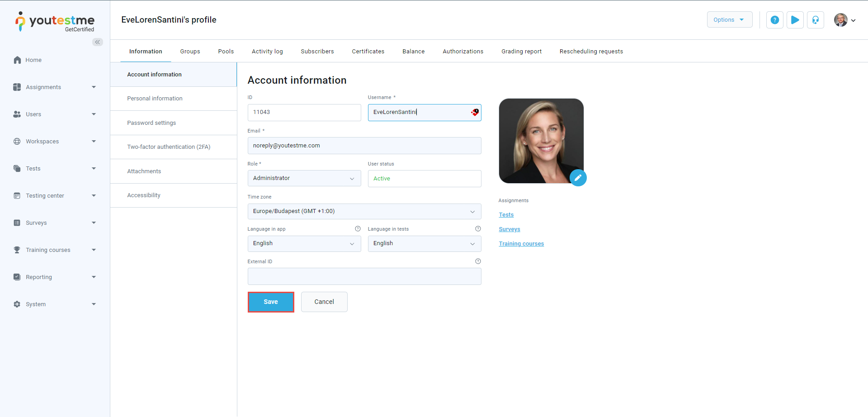Expand the Reporting sidebar menu arrow
This screenshot has width=868, height=417.
(x=94, y=277)
